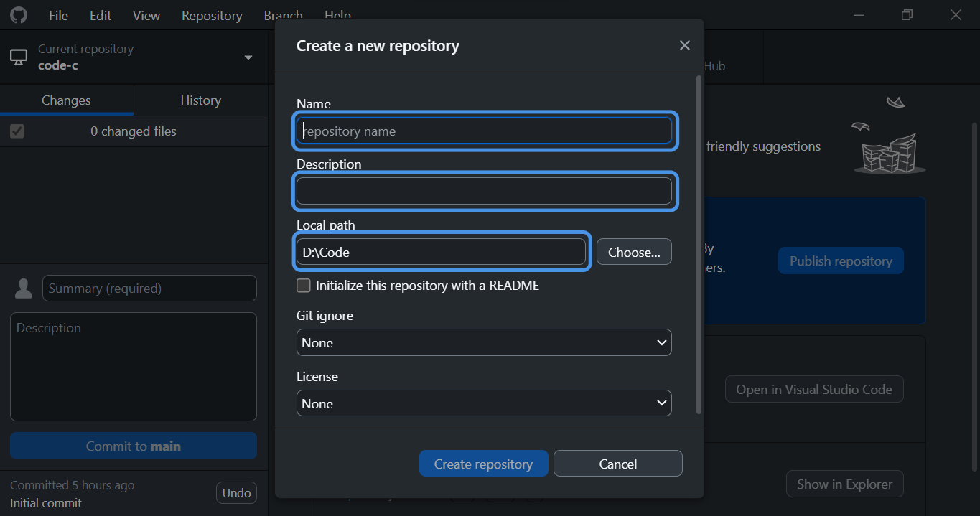The image size is (980, 516).
Task: Focus the repository Name input field
Action: (485, 131)
